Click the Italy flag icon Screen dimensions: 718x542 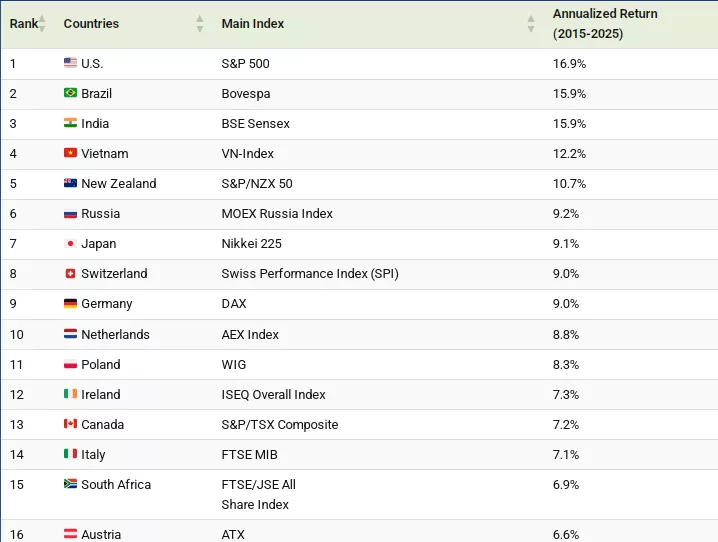coord(70,454)
